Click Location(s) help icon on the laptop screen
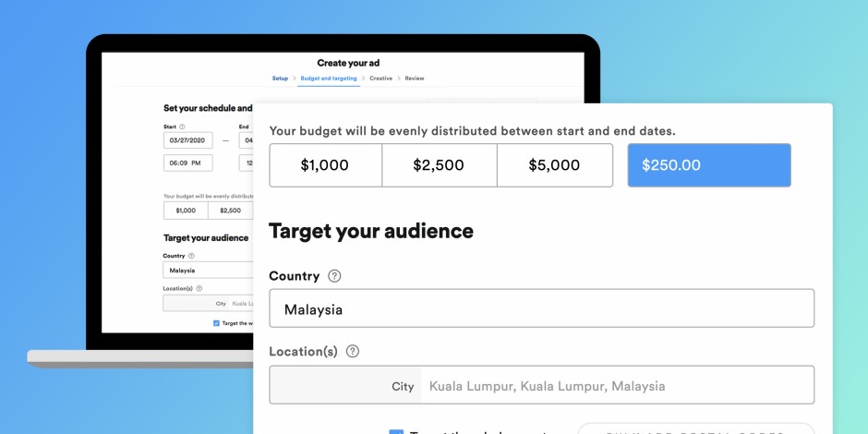Screen dimensions: 868x434 tap(199, 288)
